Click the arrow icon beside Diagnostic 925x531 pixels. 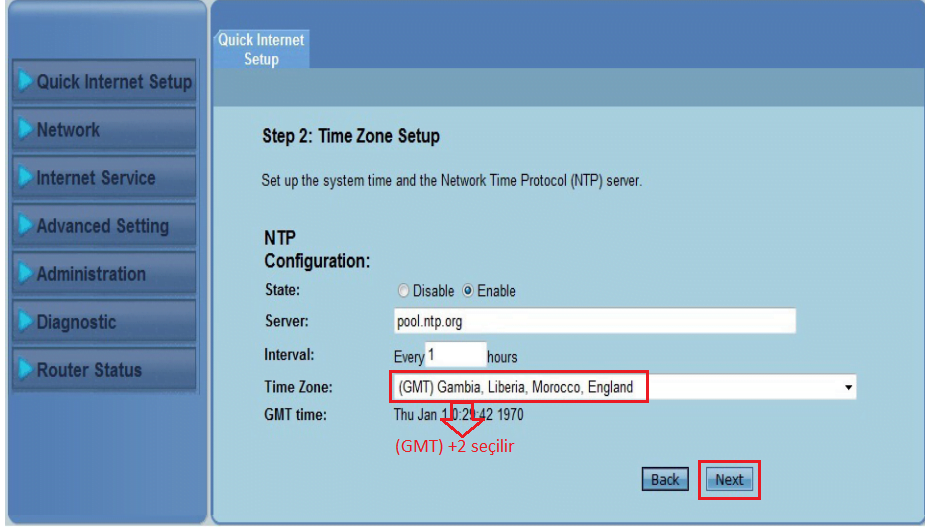point(25,321)
